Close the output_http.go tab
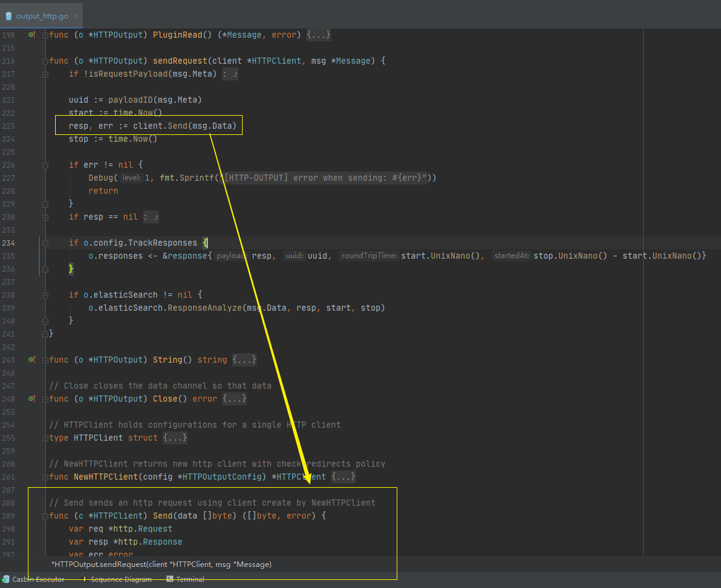This screenshot has width=721, height=588. point(76,15)
